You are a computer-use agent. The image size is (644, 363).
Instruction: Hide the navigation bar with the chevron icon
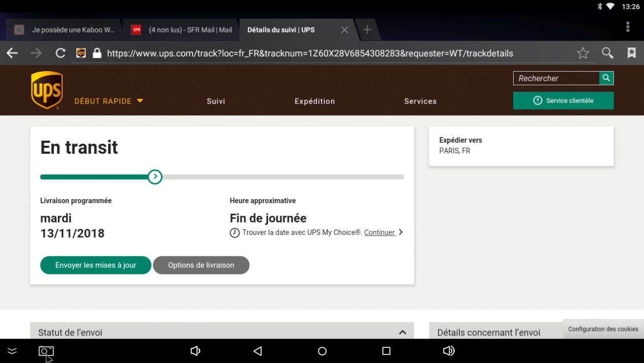(x=12, y=351)
